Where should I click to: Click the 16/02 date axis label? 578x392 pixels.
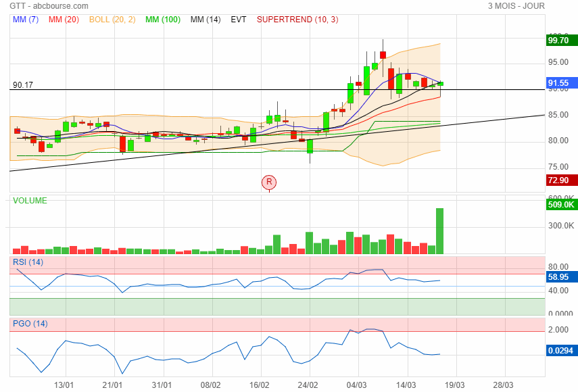point(259,385)
